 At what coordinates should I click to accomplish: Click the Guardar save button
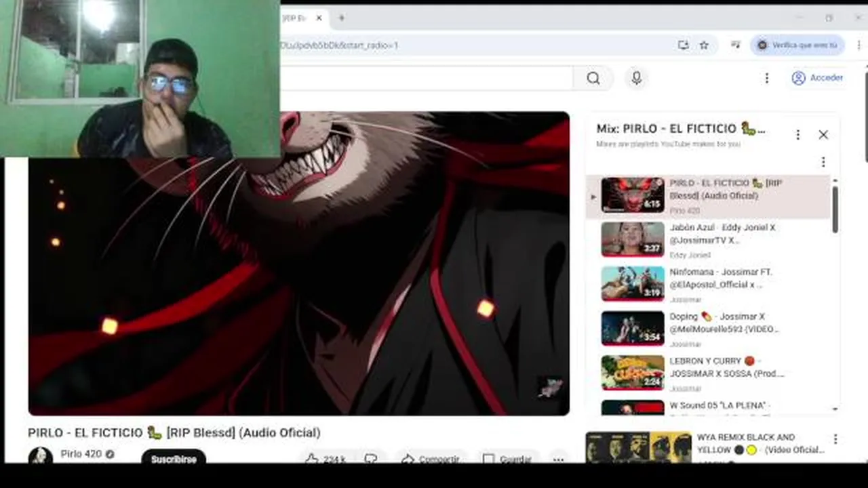[508, 459]
